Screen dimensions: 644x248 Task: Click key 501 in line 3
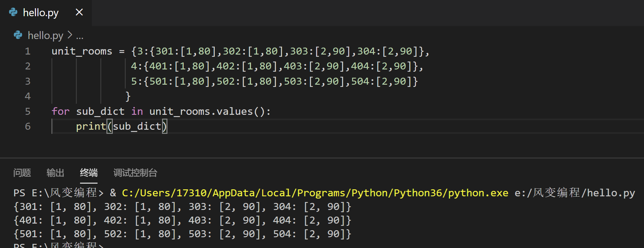click(x=158, y=81)
